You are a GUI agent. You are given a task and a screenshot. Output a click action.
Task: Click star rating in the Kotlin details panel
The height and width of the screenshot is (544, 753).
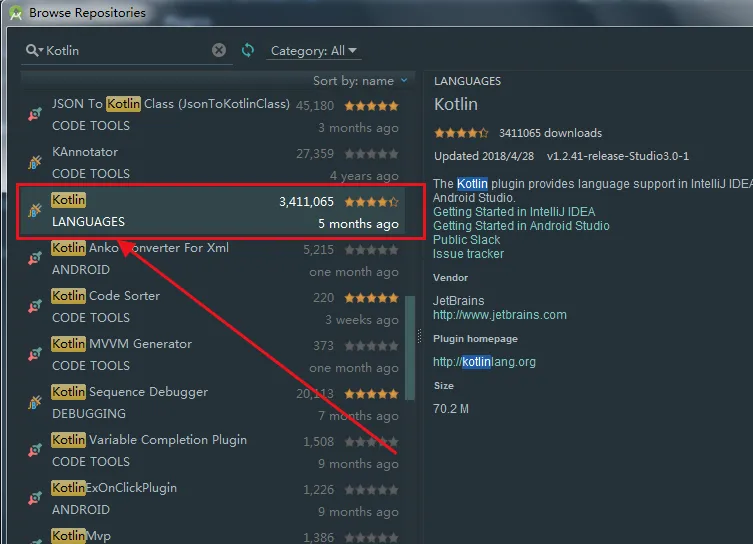pyautogui.click(x=461, y=133)
